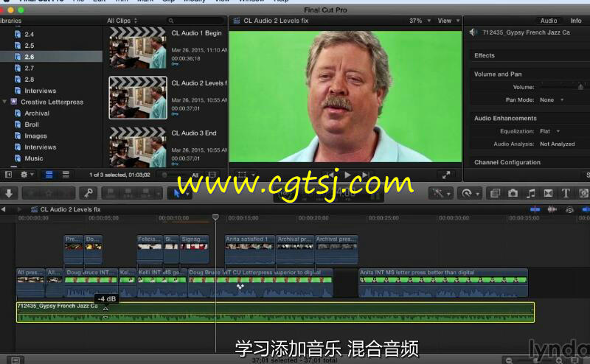
Task: Click the Audio Enhancements section header
Action: coord(505,119)
